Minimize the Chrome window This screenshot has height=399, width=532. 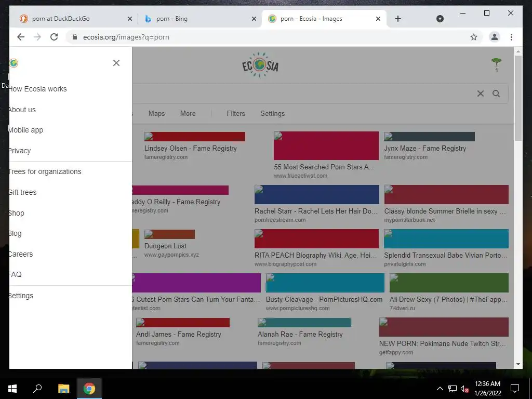pyautogui.click(x=463, y=13)
